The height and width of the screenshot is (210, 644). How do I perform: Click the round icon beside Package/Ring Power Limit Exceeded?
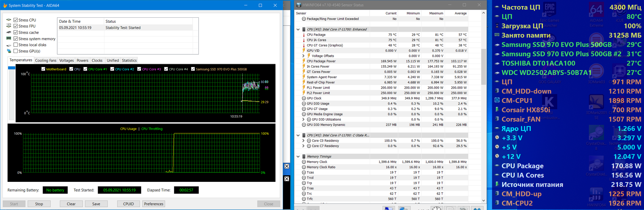(x=304, y=19)
